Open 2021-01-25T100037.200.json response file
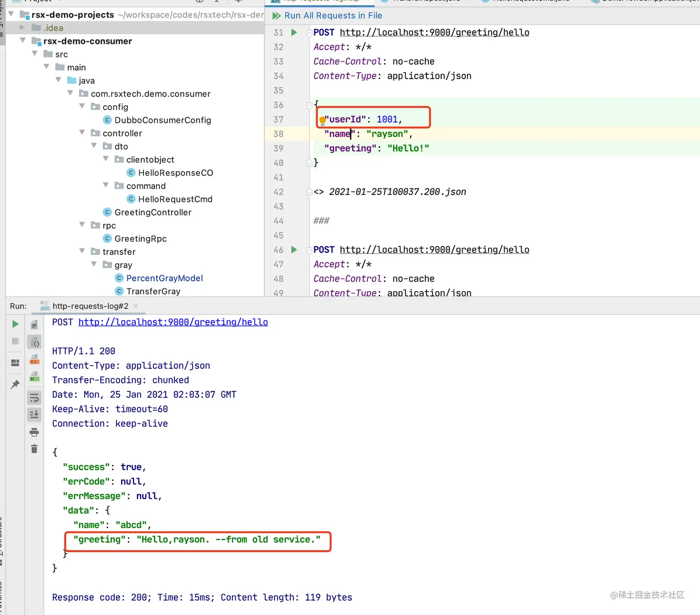The height and width of the screenshot is (615, 700). click(397, 192)
